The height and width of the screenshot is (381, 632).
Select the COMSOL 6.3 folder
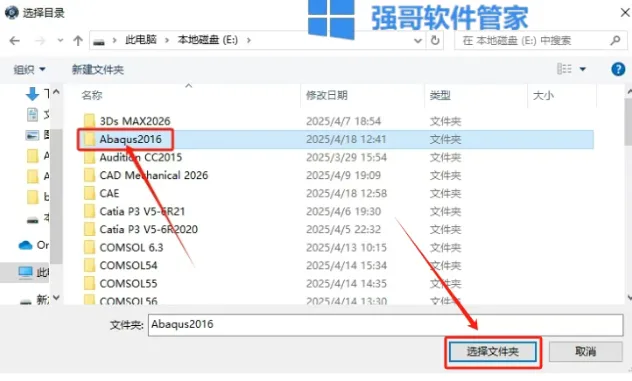[131, 248]
